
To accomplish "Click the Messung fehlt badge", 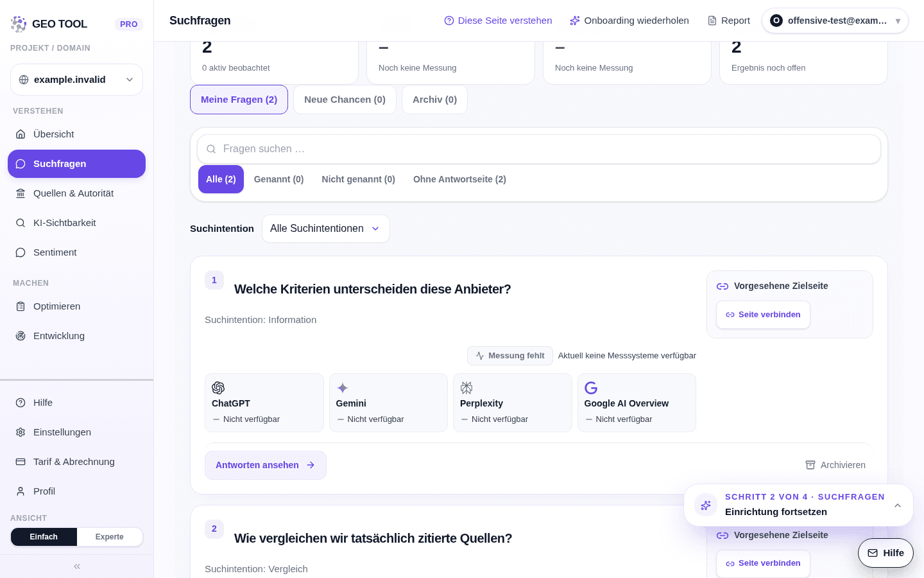I will (x=510, y=356).
